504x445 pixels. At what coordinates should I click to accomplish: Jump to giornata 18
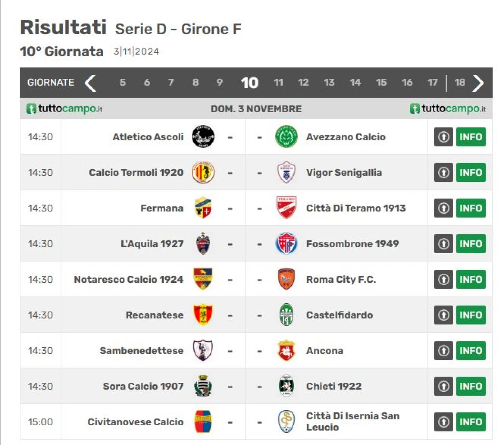coord(460,83)
